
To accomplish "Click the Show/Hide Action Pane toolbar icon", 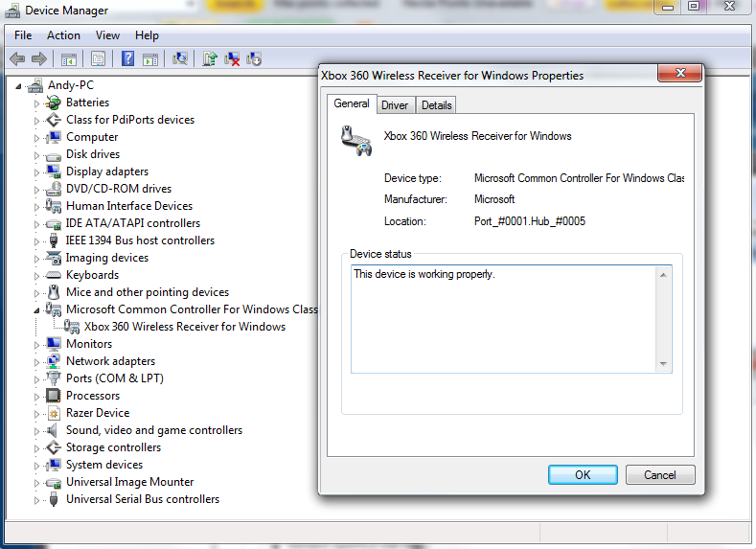I will tap(150, 59).
